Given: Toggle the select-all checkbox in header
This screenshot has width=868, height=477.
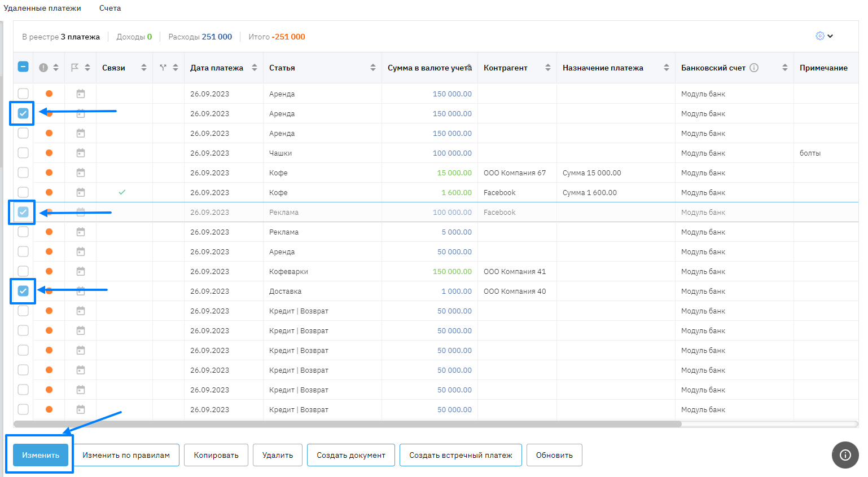Looking at the screenshot, I should click(x=23, y=67).
